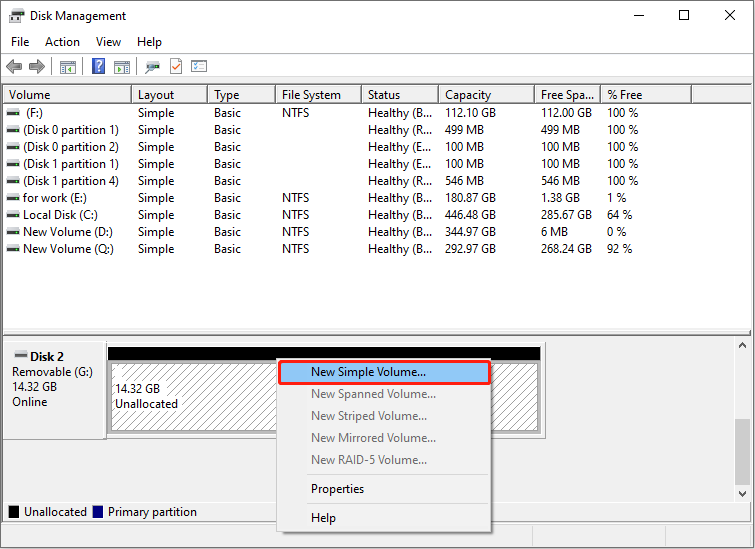Viewport: 755px width, 549px height.
Task: Click the drive icon for Local Disk (C:)
Action: [x=13, y=215]
